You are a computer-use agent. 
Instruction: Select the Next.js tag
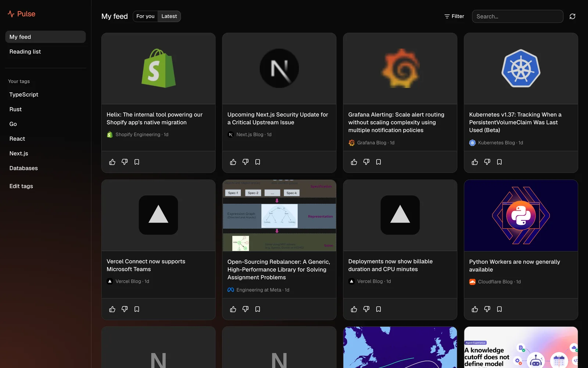(19, 153)
